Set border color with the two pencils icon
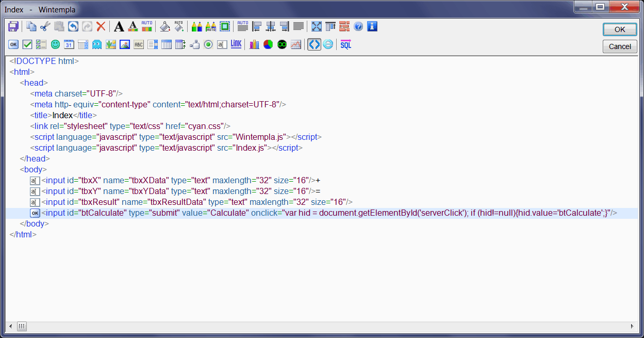 coord(197,26)
